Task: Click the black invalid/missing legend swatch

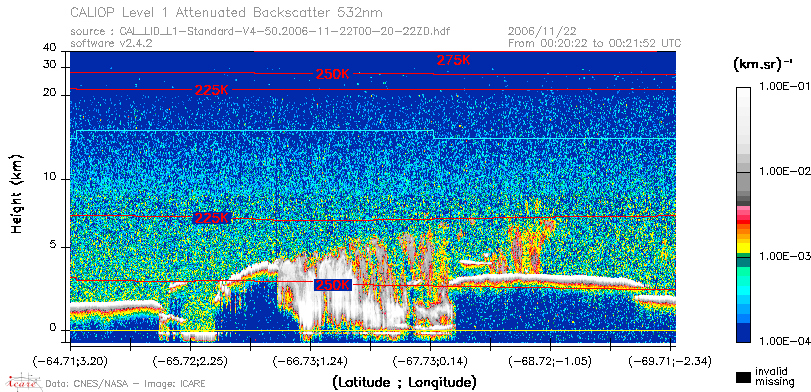Action: (744, 378)
